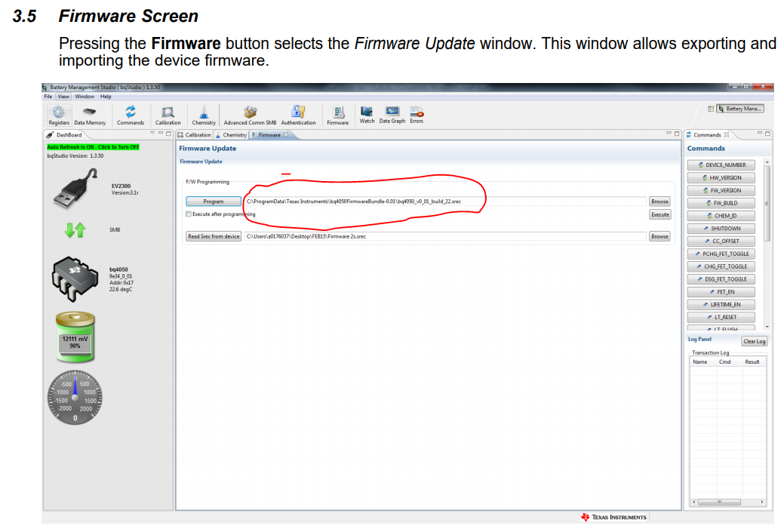
Task: Open the File menu
Action: [48, 97]
